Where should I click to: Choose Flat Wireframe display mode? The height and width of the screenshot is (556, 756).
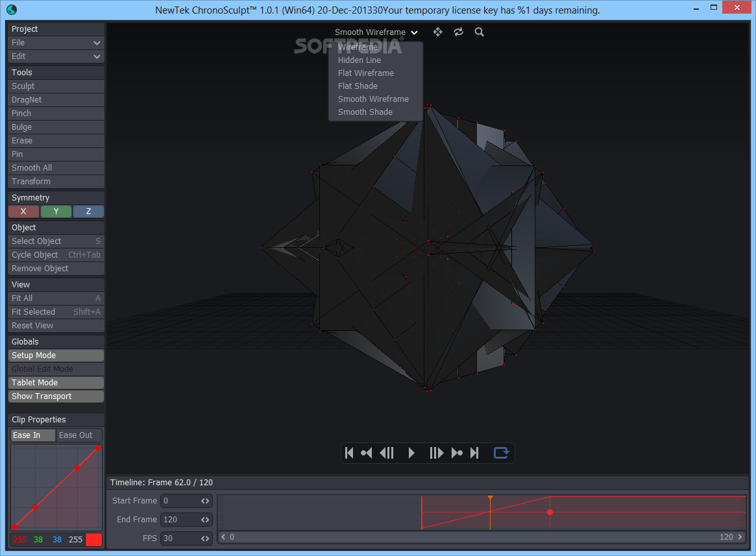pyautogui.click(x=376, y=73)
